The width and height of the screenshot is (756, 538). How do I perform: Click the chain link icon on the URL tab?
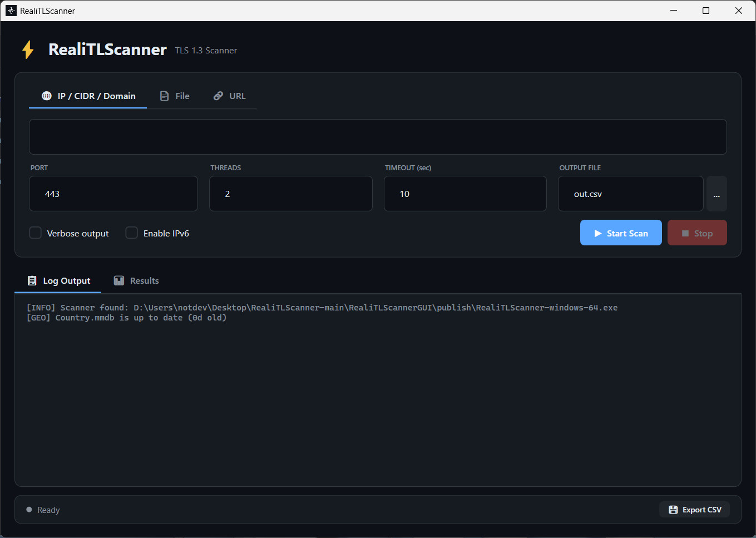(x=218, y=96)
